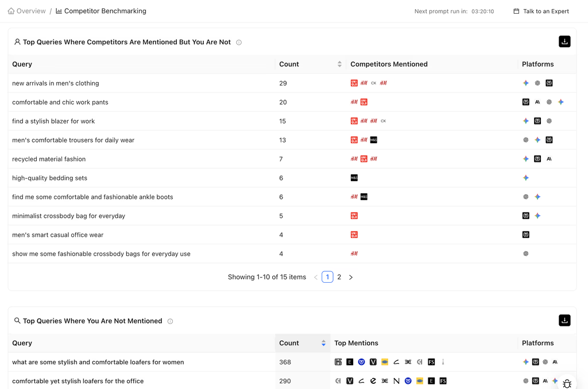Click M&S logo in bedding sets row
The image size is (588, 389).
coord(354,178)
